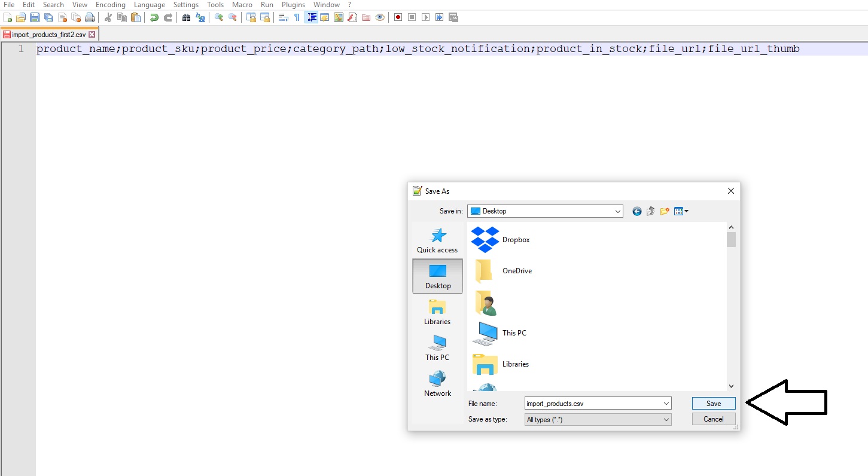Click the Copy toolbar icon

coord(122,17)
